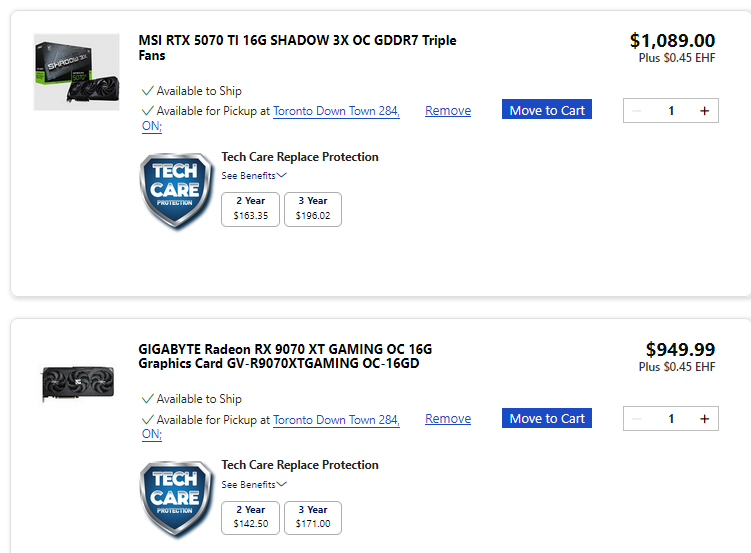Click Tech Care shield icon for MSI card

tap(176, 190)
